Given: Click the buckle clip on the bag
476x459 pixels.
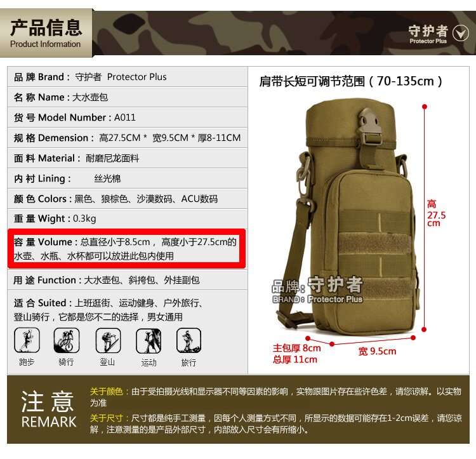Looking at the screenshot, I should point(370,126).
